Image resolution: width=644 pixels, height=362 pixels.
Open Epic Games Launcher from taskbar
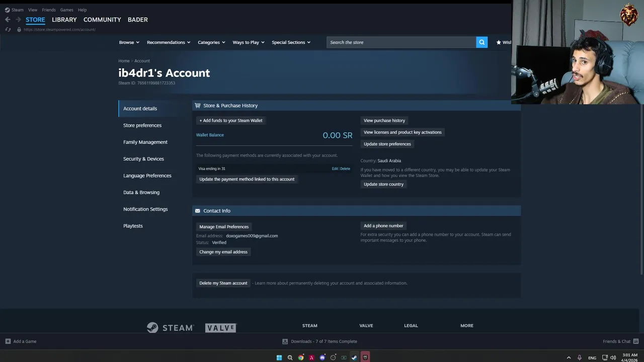(x=365, y=357)
